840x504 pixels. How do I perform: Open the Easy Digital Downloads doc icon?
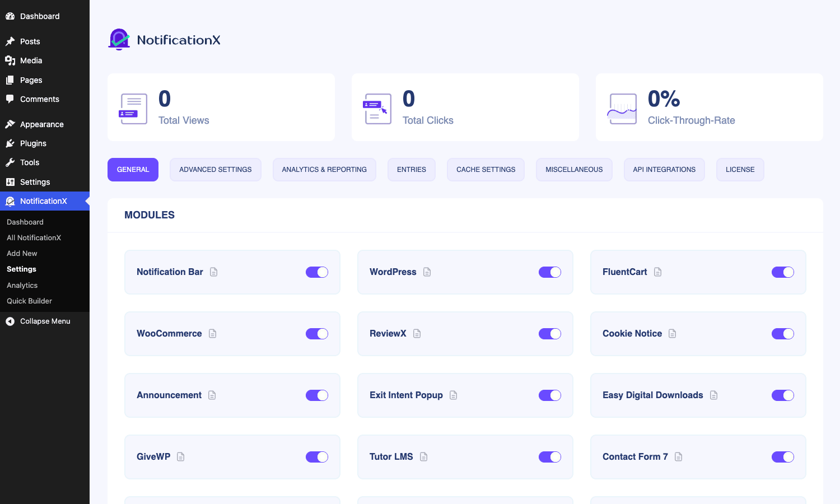pos(714,395)
